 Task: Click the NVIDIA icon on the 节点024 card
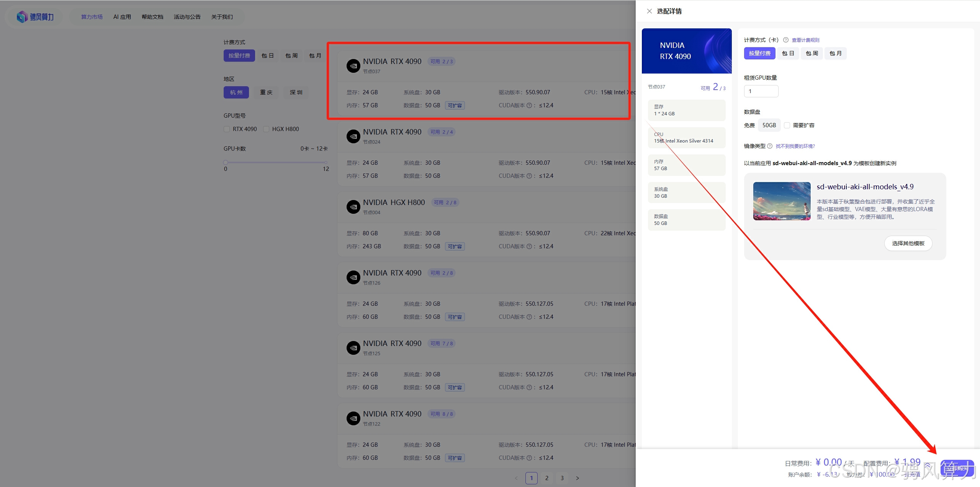tap(353, 136)
